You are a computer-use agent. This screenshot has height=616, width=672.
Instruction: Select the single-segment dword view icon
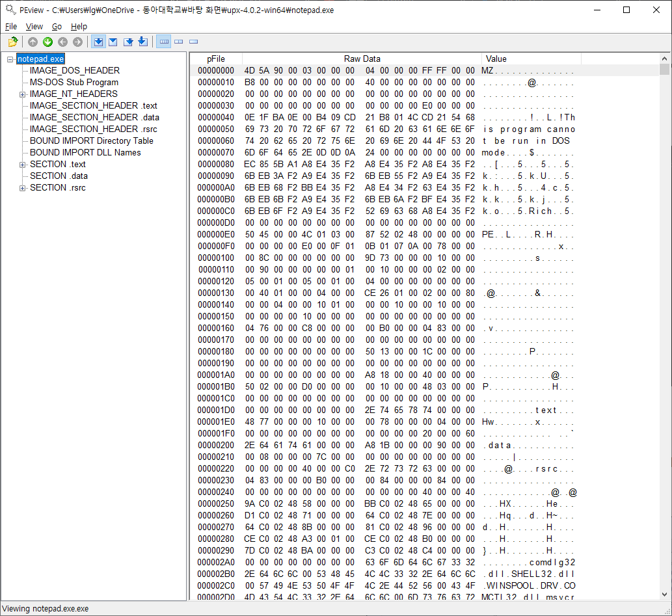click(194, 42)
